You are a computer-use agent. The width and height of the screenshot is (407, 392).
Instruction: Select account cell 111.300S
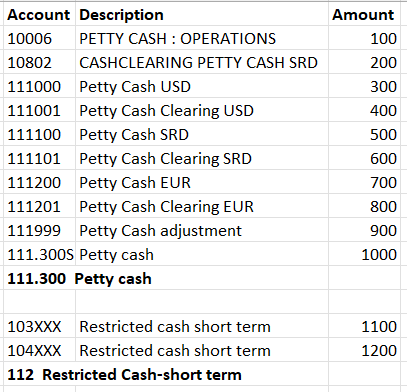click(x=40, y=254)
